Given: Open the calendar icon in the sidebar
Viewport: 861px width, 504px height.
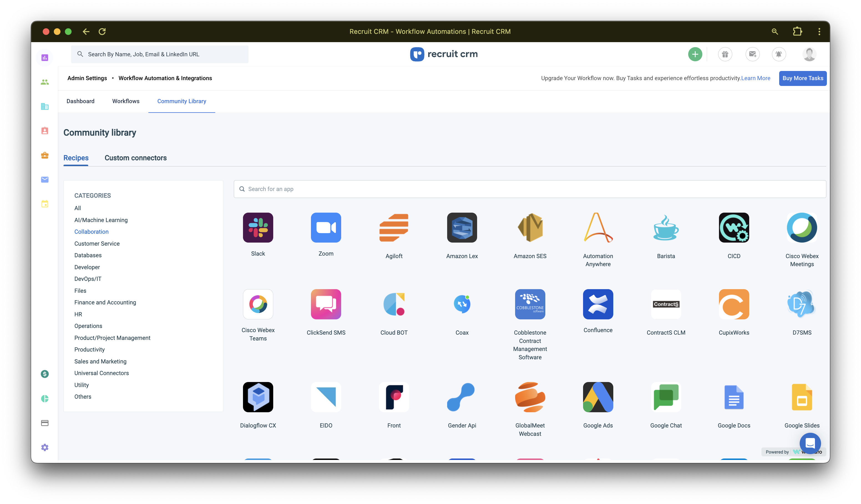Looking at the screenshot, I should point(44,204).
